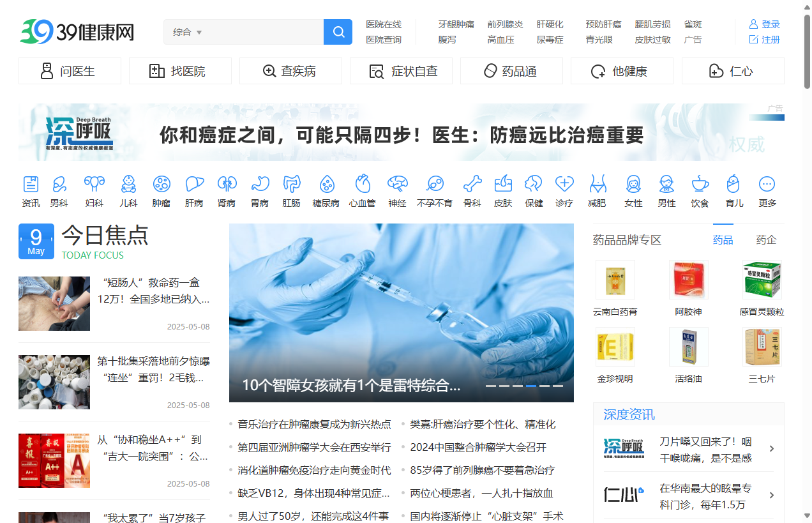Open the 三七片 product thumbnail
This screenshot has height=523, width=812.
pos(762,347)
